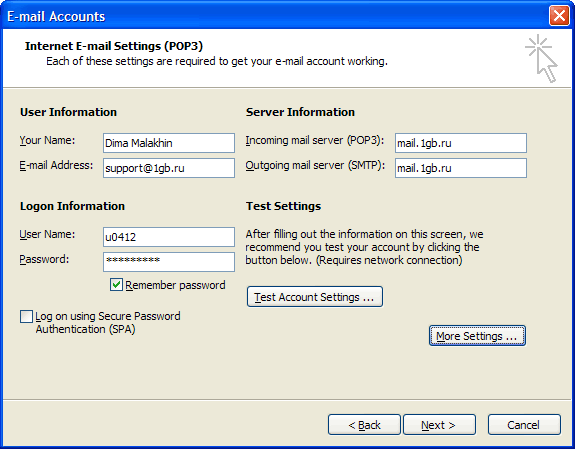Toggle Log on using Secure Password Authentication checkbox
Viewport: 575px width, 449px height.
pos(26,316)
